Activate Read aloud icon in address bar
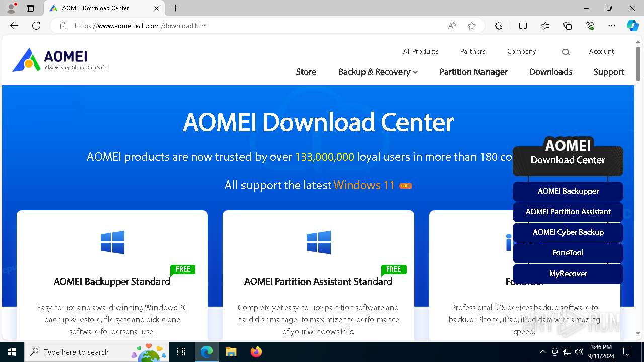This screenshot has width=644, height=362. 452,26
